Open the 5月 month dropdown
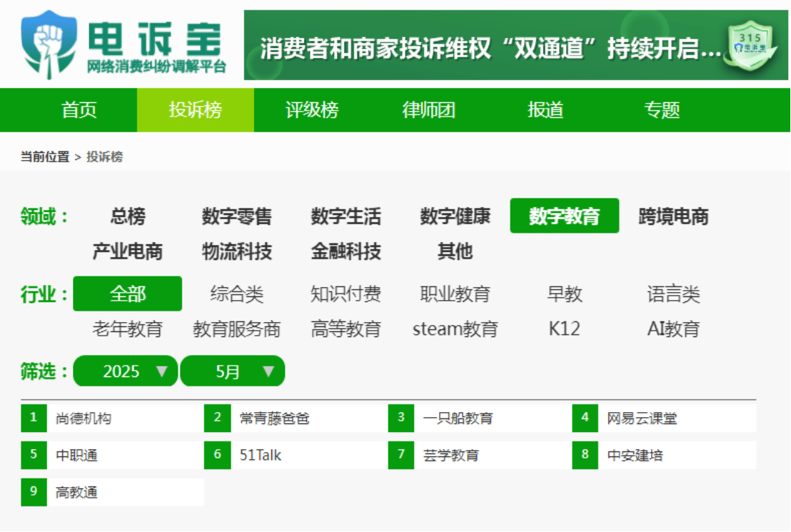 click(x=233, y=371)
